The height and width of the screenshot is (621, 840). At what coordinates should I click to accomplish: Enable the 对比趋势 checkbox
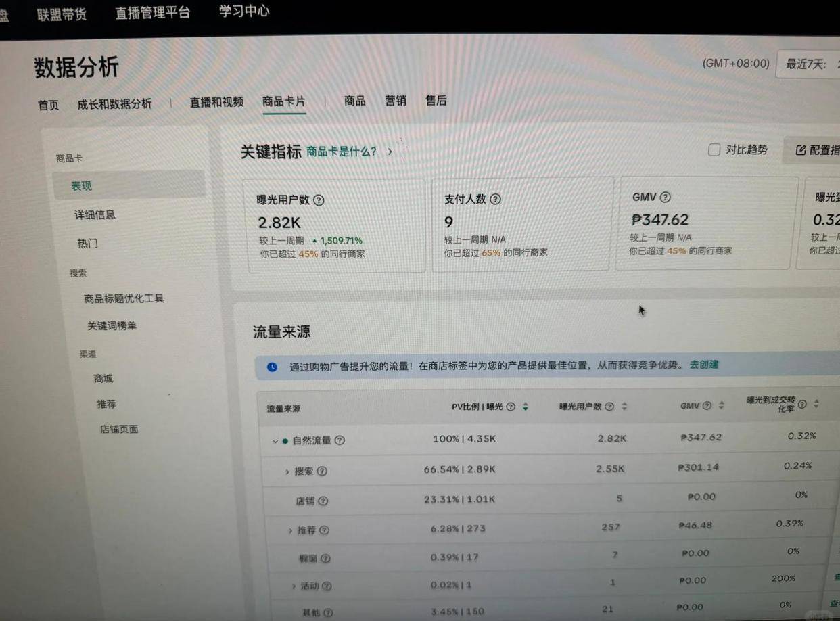point(714,149)
